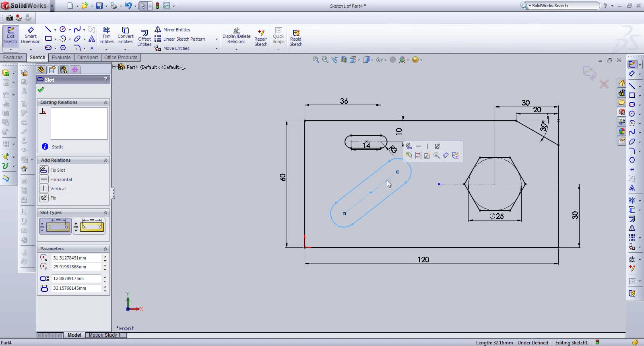Switch to the Evaluate tab
The height and width of the screenshot is (346, 644).
[x=61, y=58]
